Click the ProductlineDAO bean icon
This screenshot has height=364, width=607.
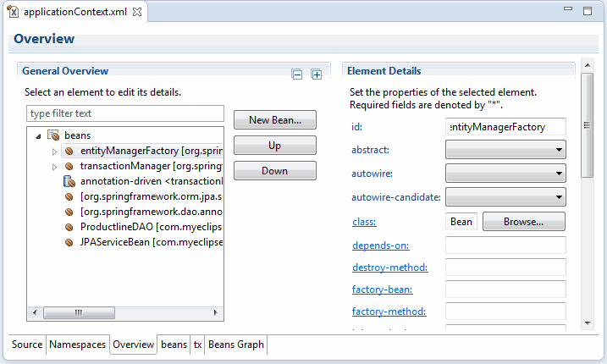70,227
